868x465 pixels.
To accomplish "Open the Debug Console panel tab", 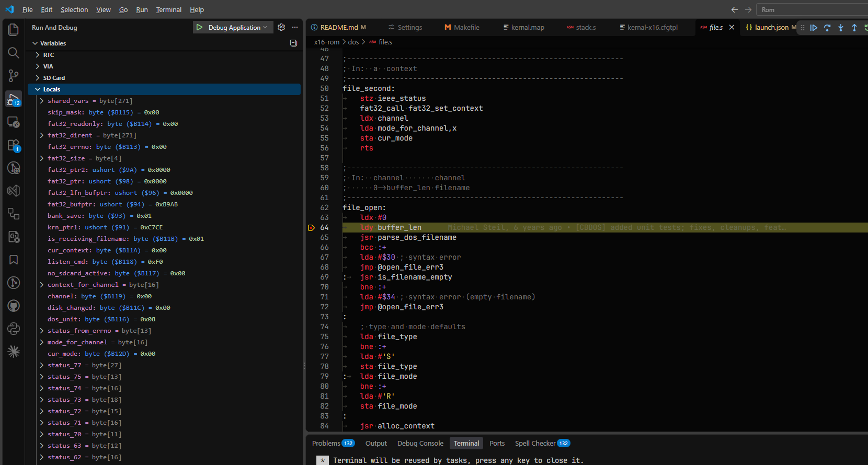I will click(420, 443).
